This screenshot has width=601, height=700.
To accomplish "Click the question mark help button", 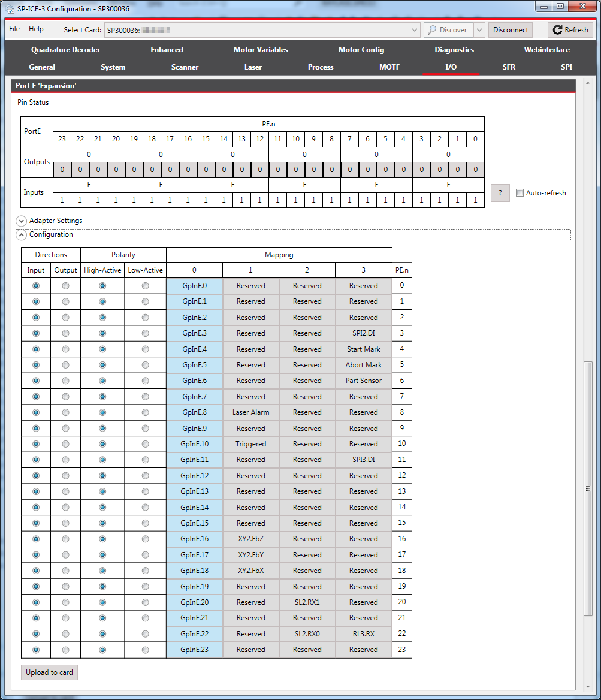I will pos(500,193).
